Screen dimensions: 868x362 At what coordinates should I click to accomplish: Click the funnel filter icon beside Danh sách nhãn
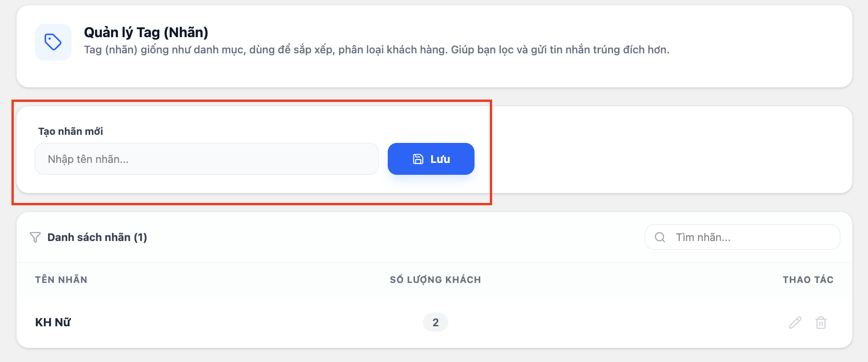[35, 237]
